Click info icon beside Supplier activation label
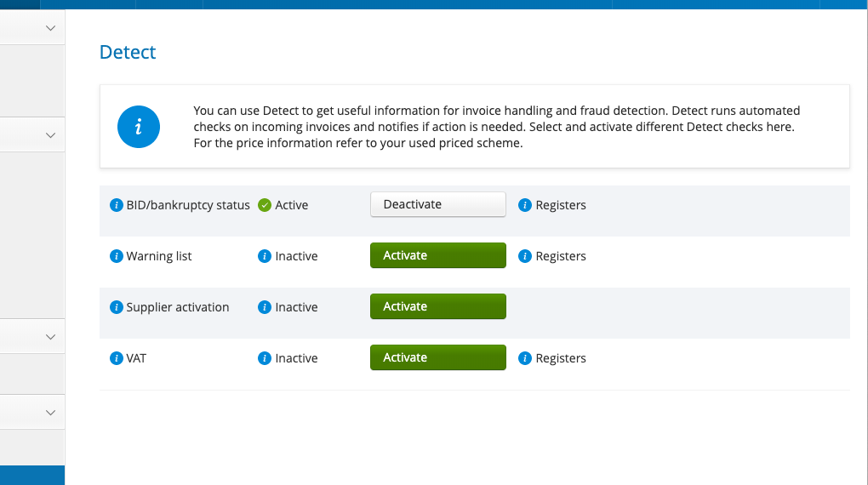Image resolution: width=868 pixels, height=485 pixels. click(117, 307)
